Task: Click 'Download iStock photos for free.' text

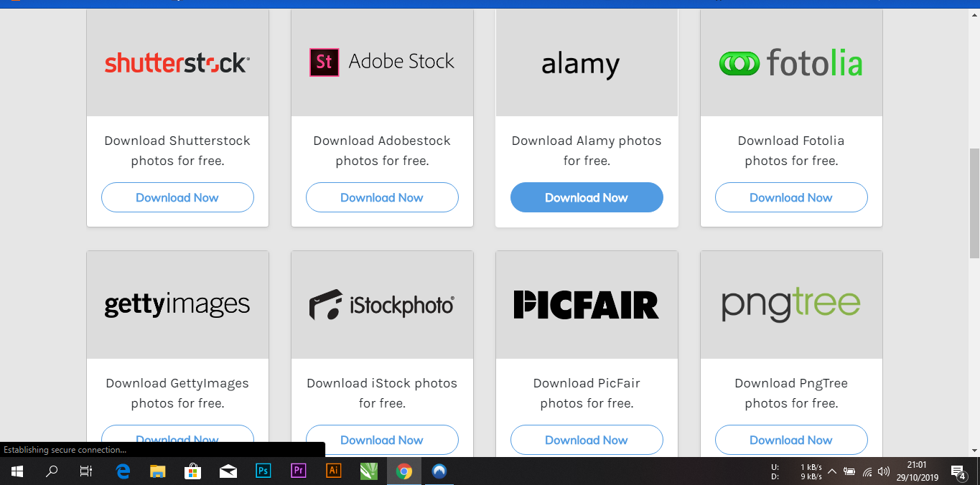Action: point(382,393)
